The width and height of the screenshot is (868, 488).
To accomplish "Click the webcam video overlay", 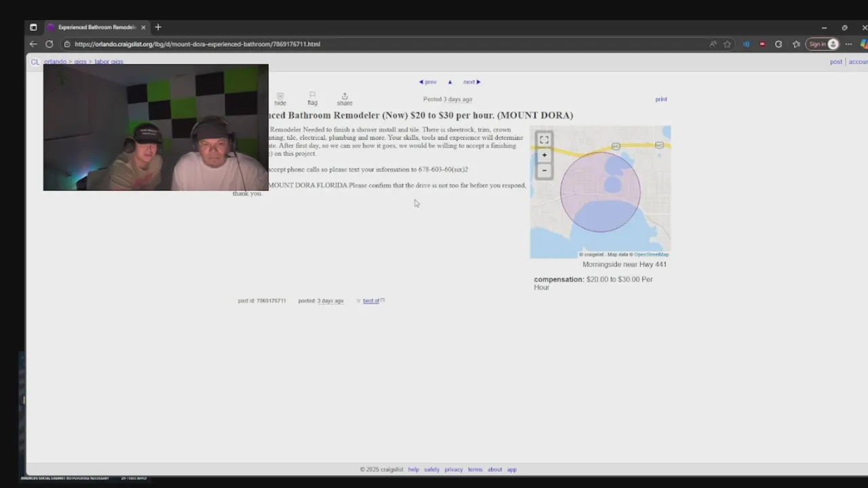I will (156, 127).
